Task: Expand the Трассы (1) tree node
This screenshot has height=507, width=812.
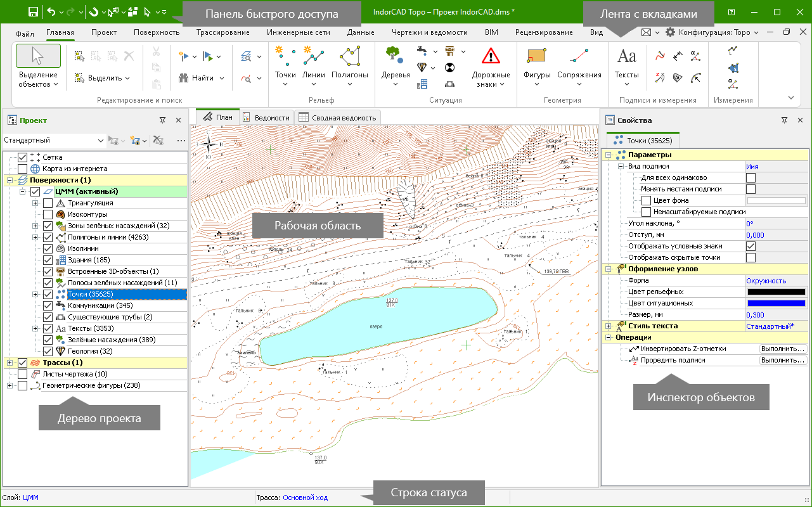Action: [10, 363]
